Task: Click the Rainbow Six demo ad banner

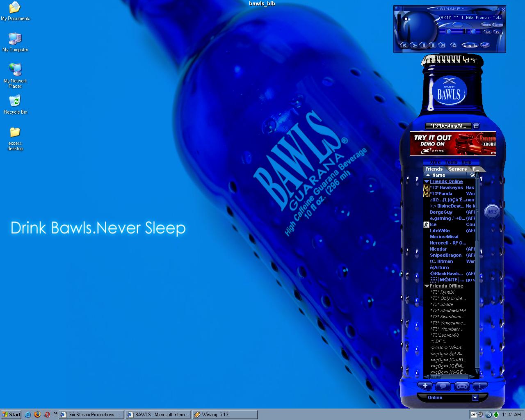Action: pyautogui.click(x=453, y=144)
